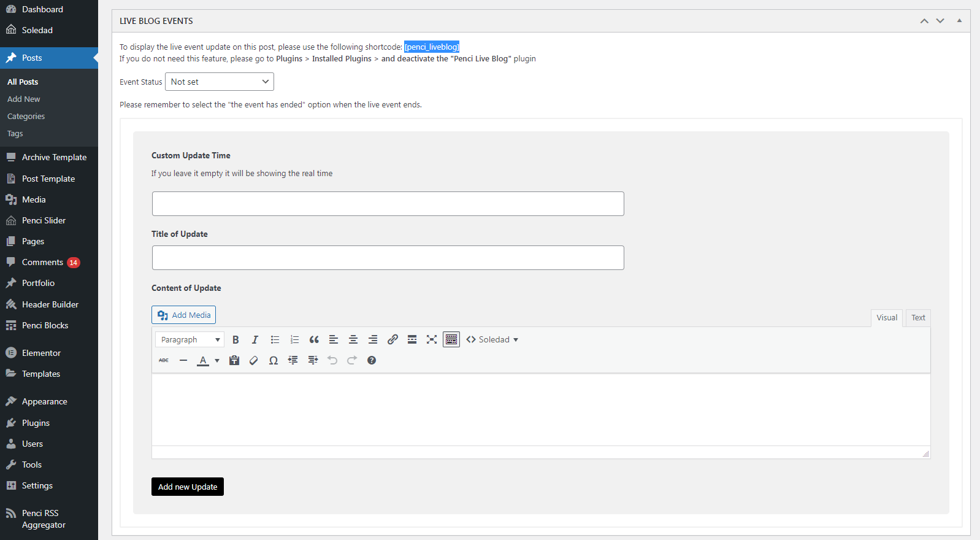Apply the text color button
The height and width of the screenshot is (540, 980).
(203, 360)
